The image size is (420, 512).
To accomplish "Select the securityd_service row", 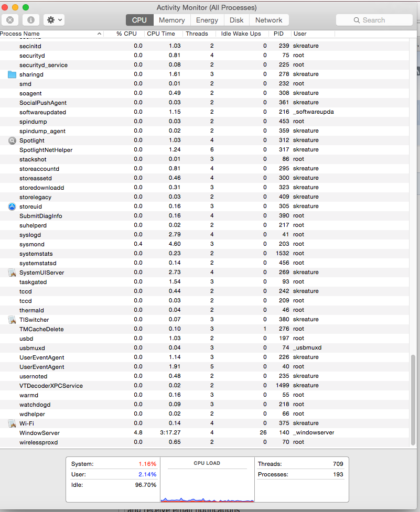I will pyautogui.click(x=204, y=65).
